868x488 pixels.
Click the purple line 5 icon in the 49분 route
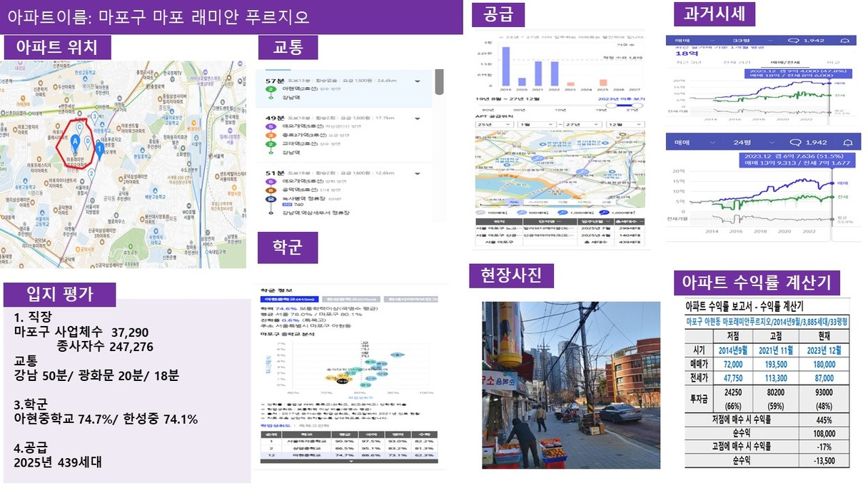[x=270, y=126]
